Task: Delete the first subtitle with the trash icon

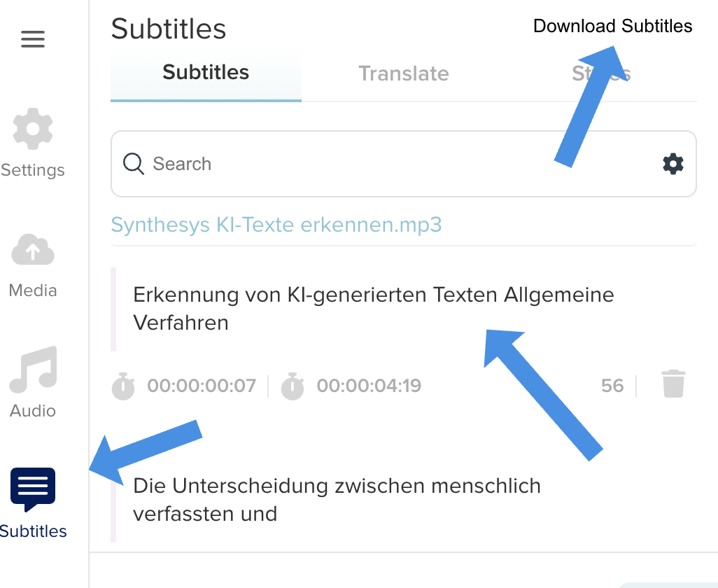Action: (x=673, y=384)
